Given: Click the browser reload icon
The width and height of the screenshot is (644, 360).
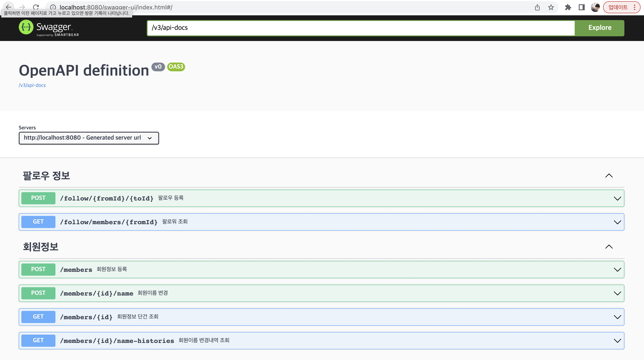Looking at the screenshot, I should tap(36, 7).
